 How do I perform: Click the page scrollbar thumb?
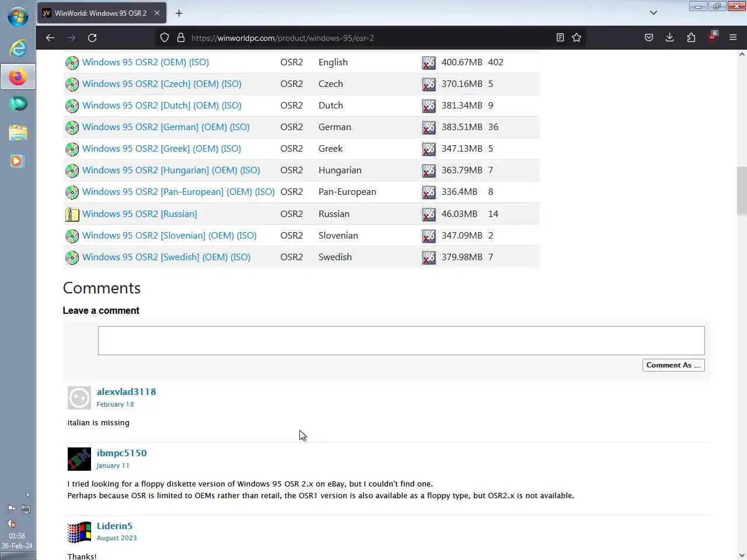pos(742,190)
